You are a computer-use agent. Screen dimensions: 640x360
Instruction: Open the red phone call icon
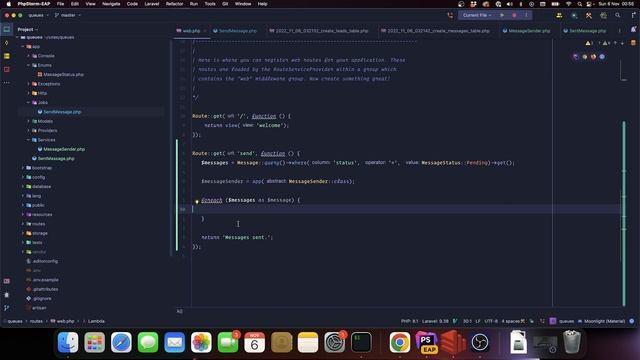coord(450,16)
